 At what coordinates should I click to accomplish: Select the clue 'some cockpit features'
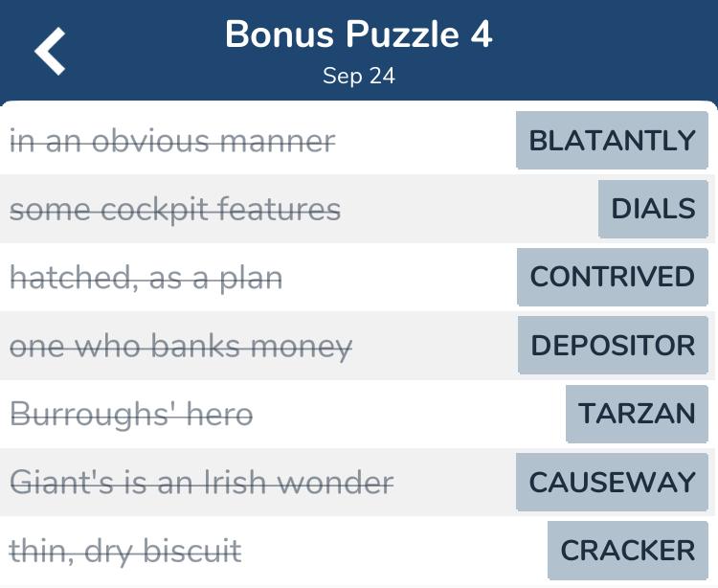[175, 210]
